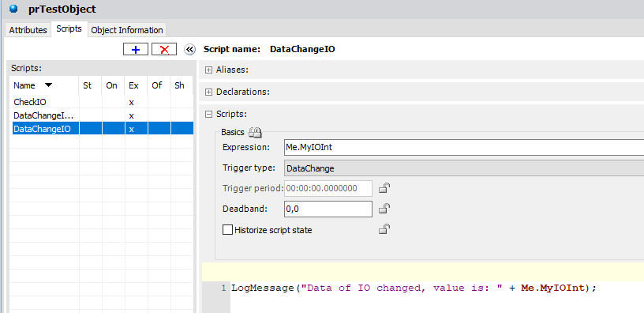Delete script using the red X button
Image resolution: width=644 pixels, height=313 pixels.
coord(164,49)
